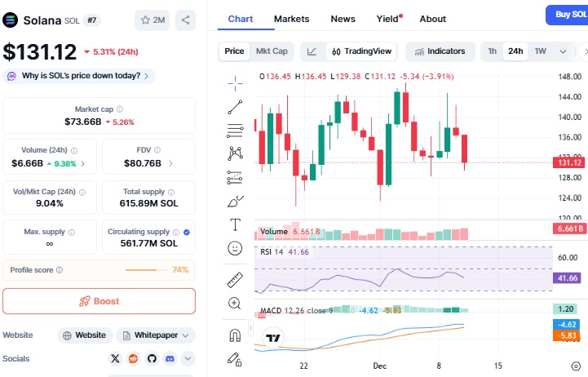Screen dimensions: 588x377
Task: Open the timeframe dropdown after 1W
Action: (x=563, y=51)
